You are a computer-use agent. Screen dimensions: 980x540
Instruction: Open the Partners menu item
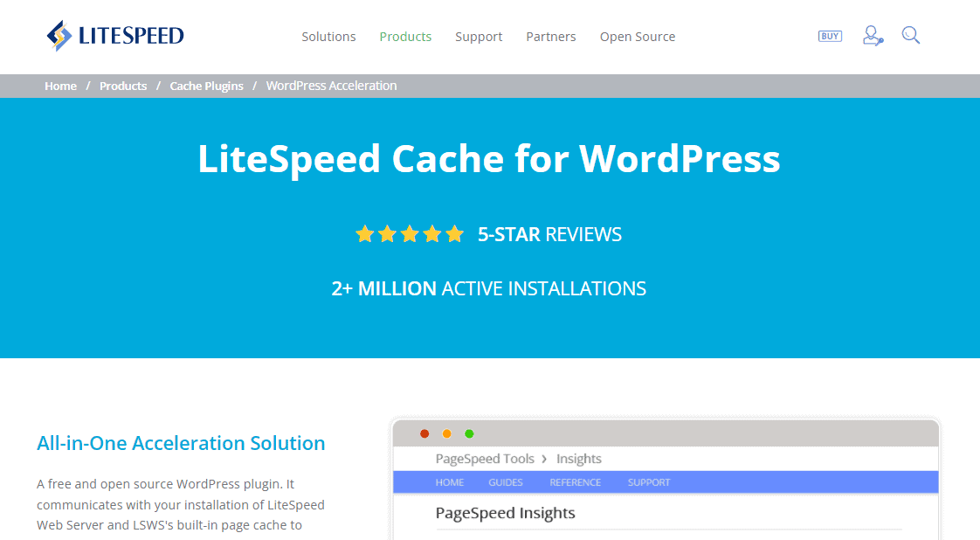pos(550,37)
